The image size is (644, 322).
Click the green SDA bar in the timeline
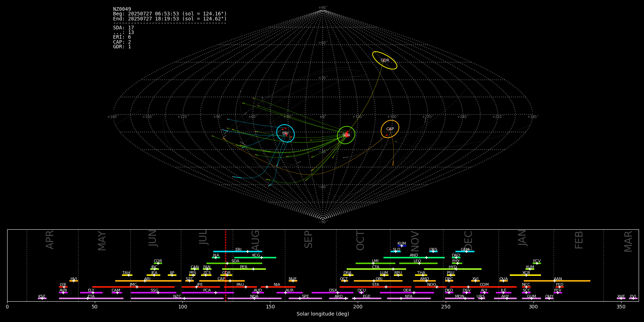coord(234,263)
